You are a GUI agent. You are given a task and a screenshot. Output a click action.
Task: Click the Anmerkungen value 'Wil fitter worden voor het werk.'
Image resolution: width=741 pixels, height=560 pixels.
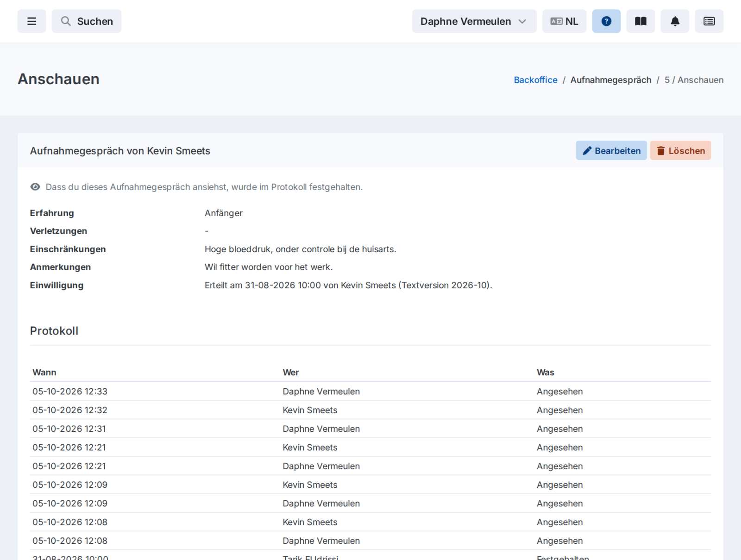click(269, 267)
